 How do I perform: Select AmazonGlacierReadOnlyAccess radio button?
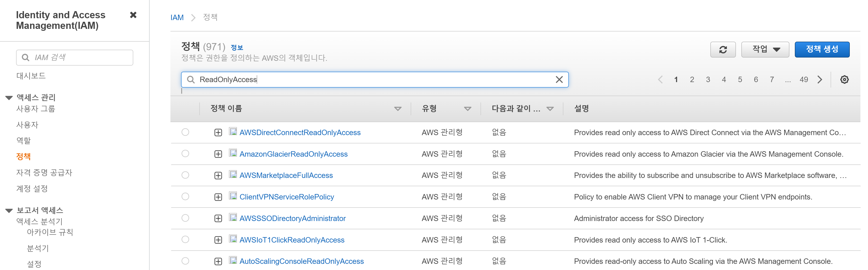click(185, 154)
